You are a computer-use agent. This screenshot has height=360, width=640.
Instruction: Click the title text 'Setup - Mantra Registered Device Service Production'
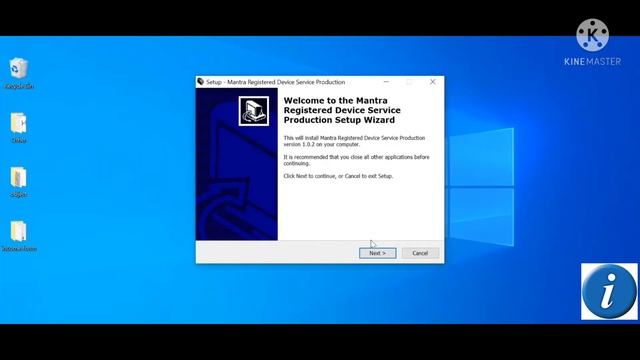276,82
